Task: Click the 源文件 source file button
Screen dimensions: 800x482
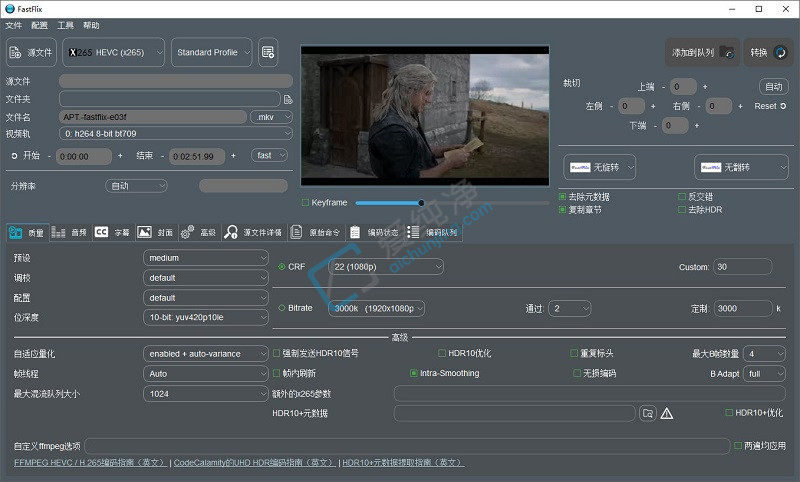Action: (31, 52)
